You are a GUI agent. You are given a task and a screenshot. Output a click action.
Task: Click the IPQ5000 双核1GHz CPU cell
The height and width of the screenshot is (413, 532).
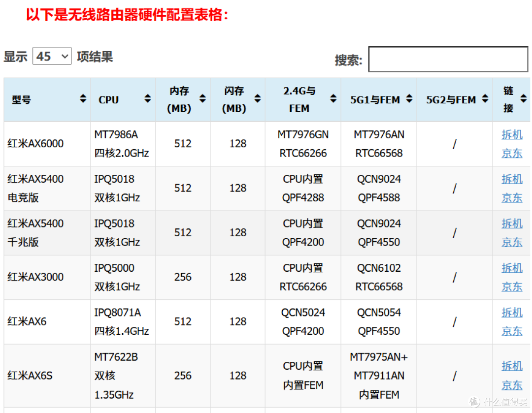click(123, 277)
